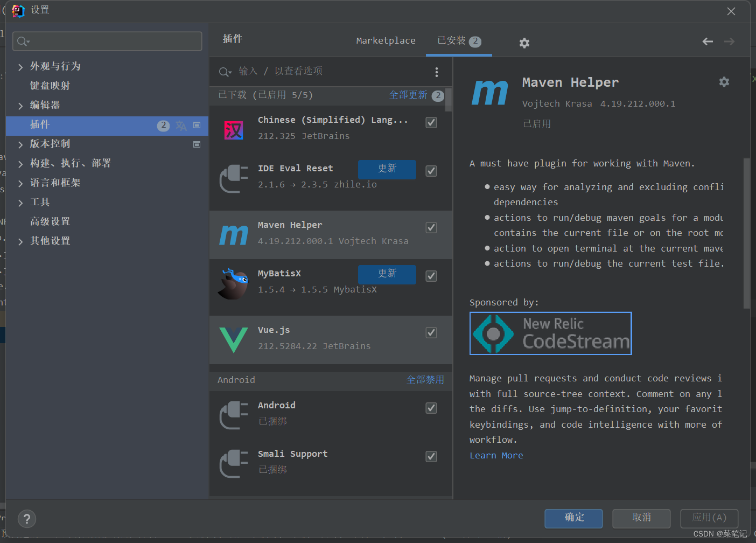Expand the 版本控制 settings node

[20, 144]
